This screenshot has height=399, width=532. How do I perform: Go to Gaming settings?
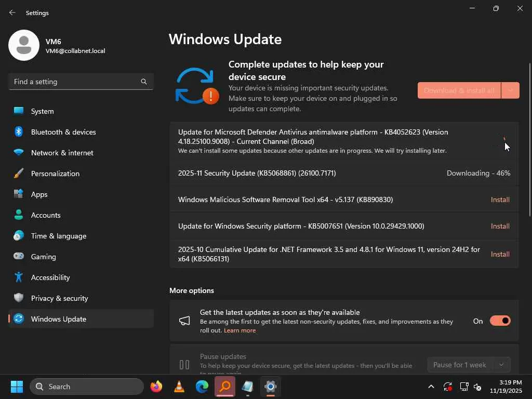(x=81, y=256)
